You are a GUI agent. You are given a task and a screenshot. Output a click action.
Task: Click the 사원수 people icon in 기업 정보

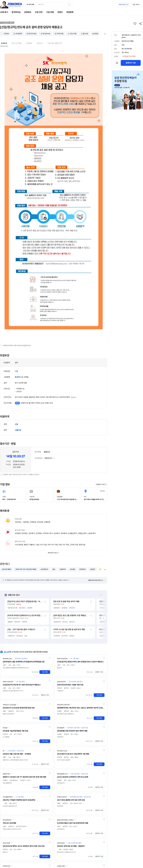(4, 491)
